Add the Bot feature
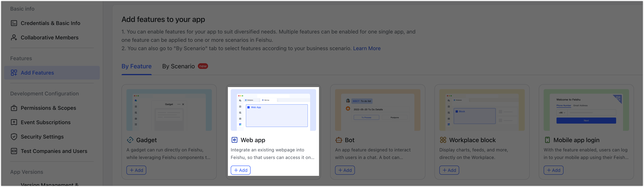Screen dimensions: 644x187 click(345, 170)
